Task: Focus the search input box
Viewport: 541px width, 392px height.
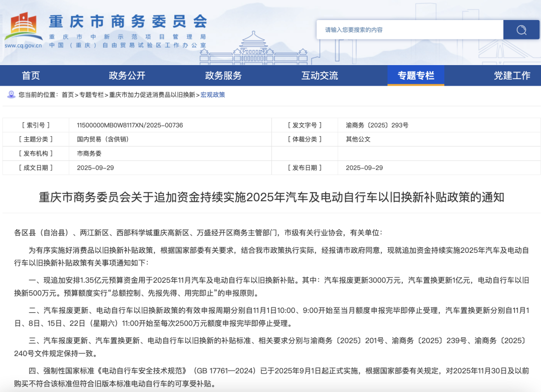Action: 410,30
